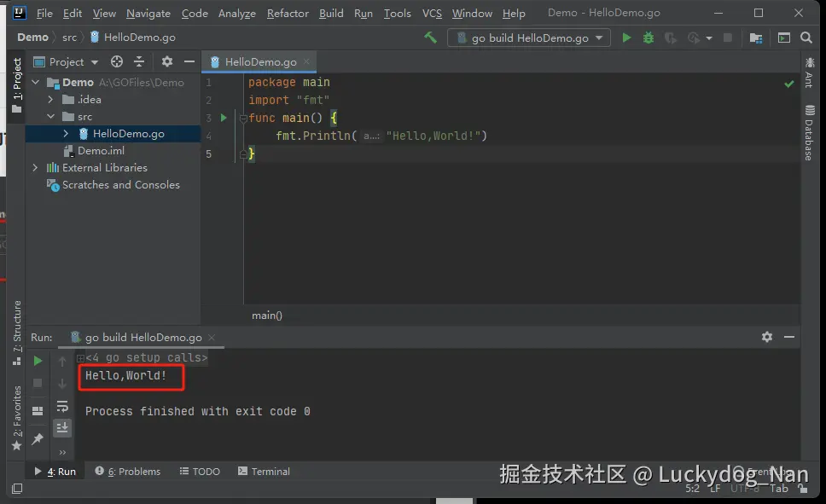Show more Run panel actions chevrons

click(62, 452)
